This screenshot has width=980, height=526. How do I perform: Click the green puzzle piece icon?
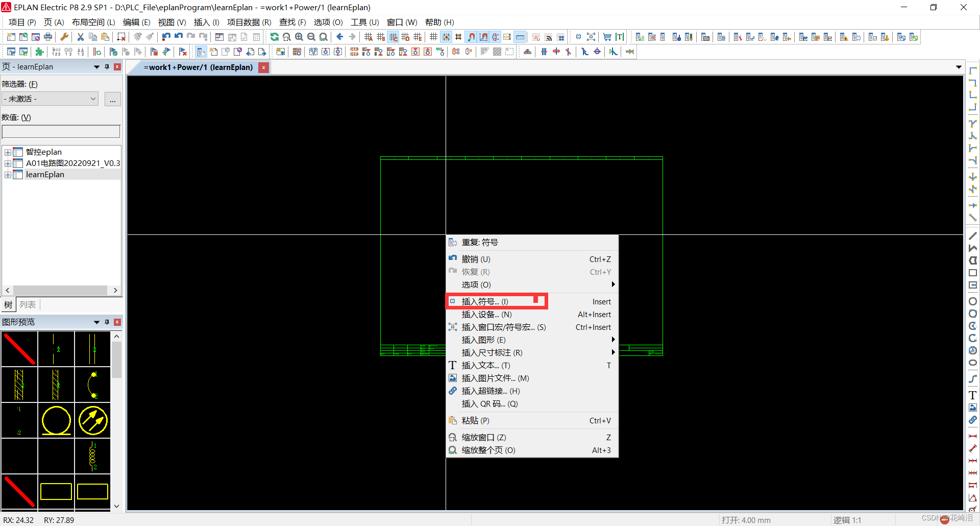(39, 52)
